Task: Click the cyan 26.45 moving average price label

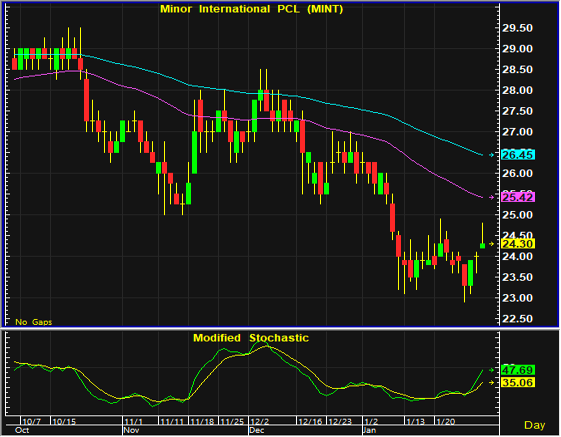Action: coord(518,155)
